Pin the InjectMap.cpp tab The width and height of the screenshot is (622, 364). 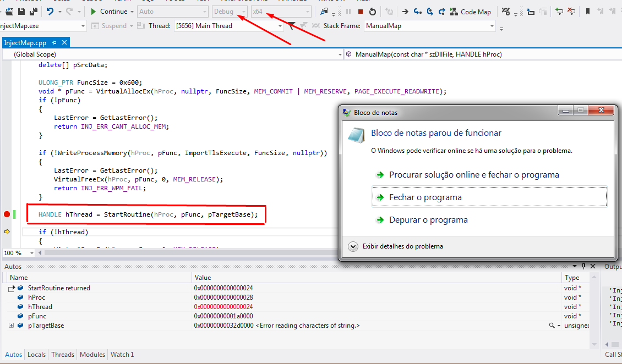(x=54, y=43)
